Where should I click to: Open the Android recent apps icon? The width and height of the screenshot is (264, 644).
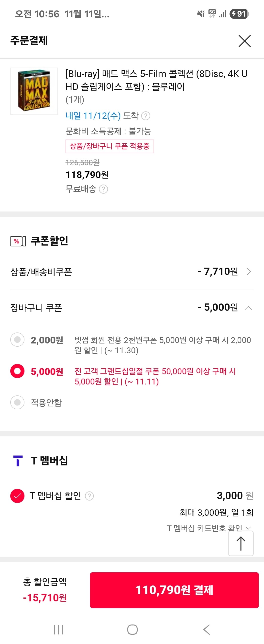[59, 630]
